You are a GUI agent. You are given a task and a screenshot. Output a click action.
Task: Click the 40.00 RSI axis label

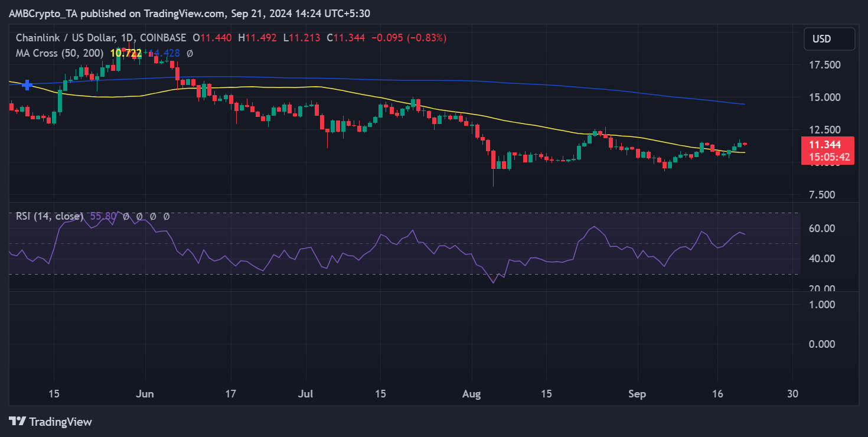(822, 258)
